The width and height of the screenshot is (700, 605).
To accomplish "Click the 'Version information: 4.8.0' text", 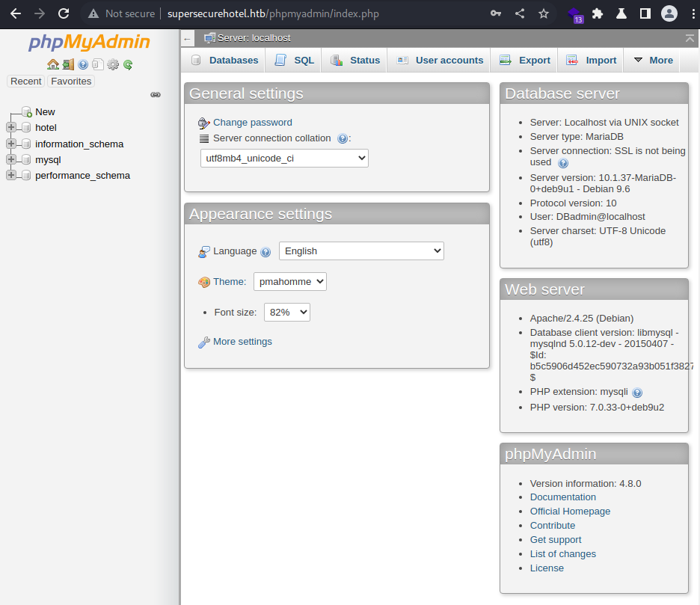I will 586,484.
